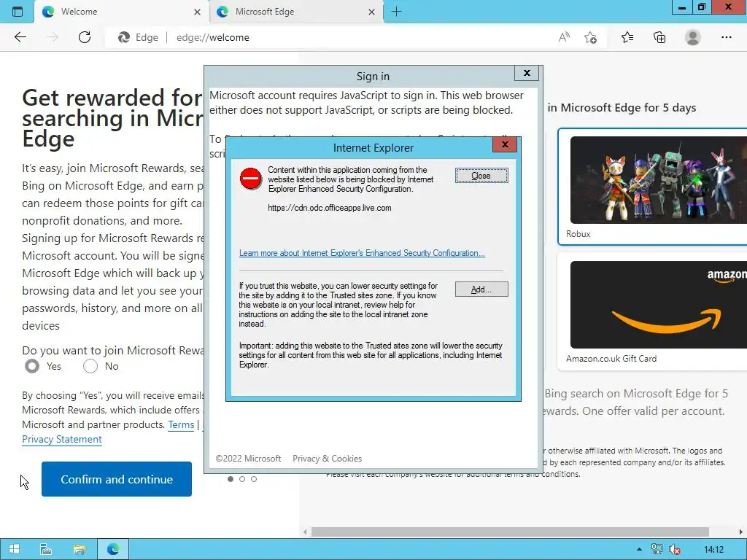747x560 pixels.
Task: Select the Robux reward card image
Action: (x=659, y=180)
